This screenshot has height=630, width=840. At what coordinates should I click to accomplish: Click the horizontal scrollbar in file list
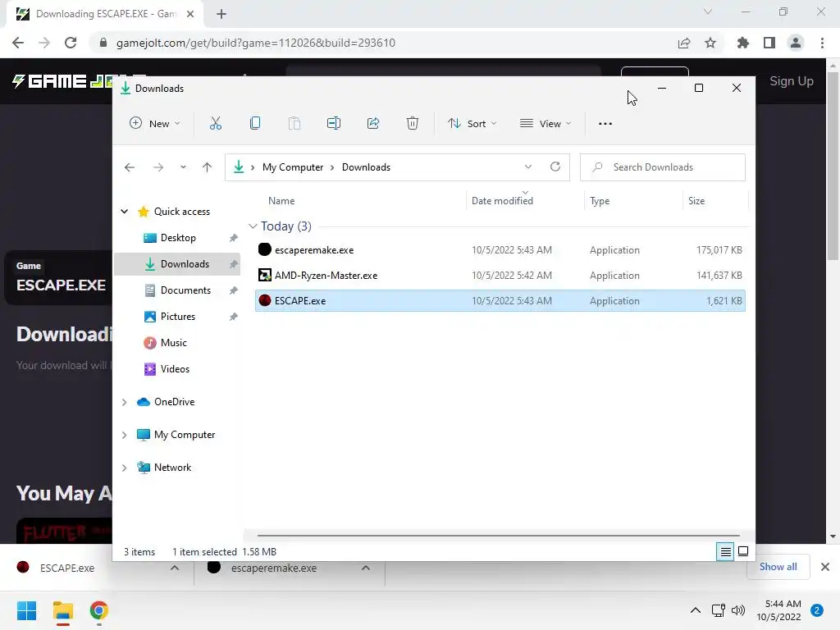tap(498, 535)
